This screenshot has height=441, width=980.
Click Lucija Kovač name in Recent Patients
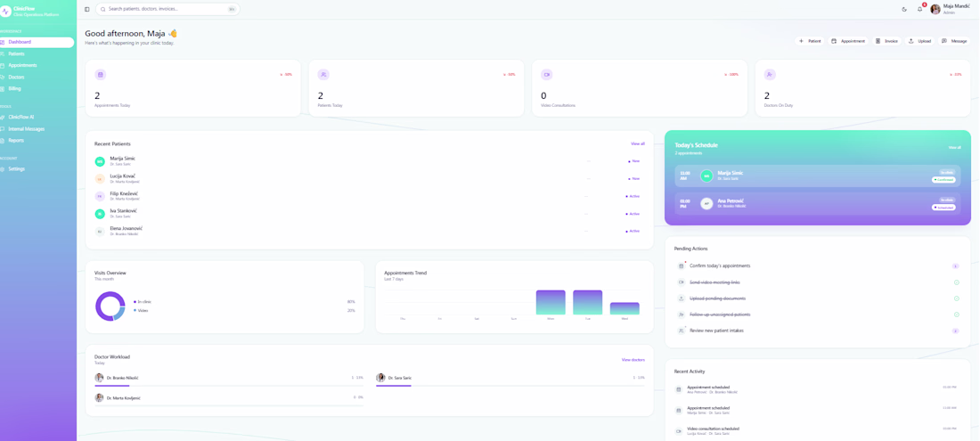(123, 176)
